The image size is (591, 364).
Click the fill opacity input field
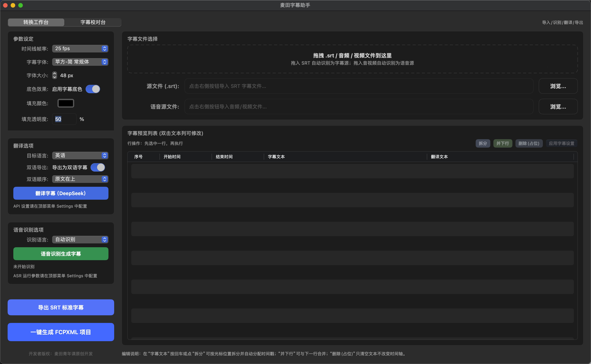(64, 119)
